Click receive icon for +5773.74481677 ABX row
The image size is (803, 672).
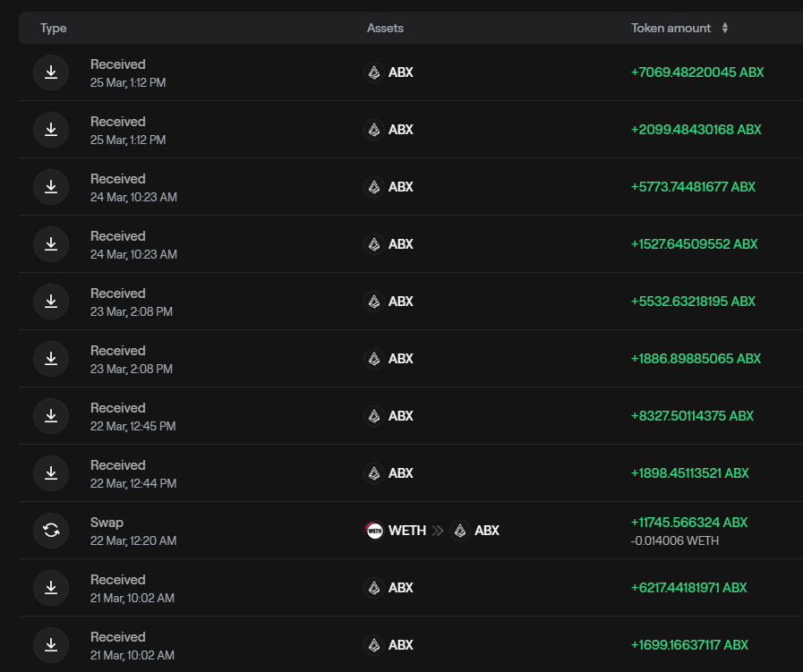point(51,187)
